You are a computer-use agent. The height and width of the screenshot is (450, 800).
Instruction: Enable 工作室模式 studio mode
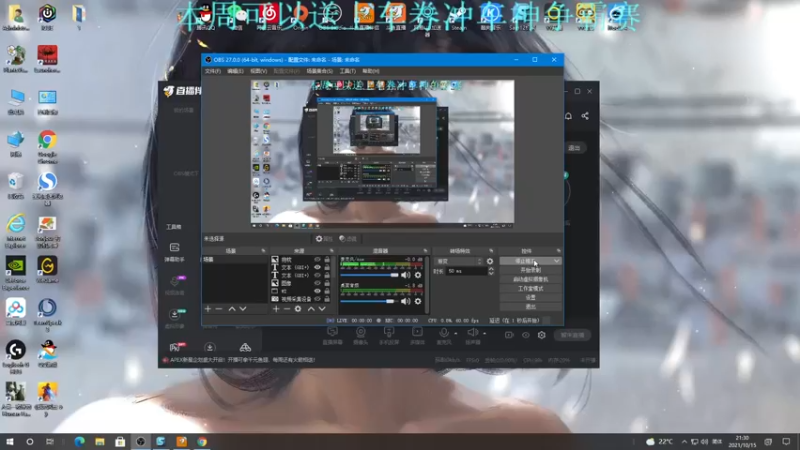point(531,288)
